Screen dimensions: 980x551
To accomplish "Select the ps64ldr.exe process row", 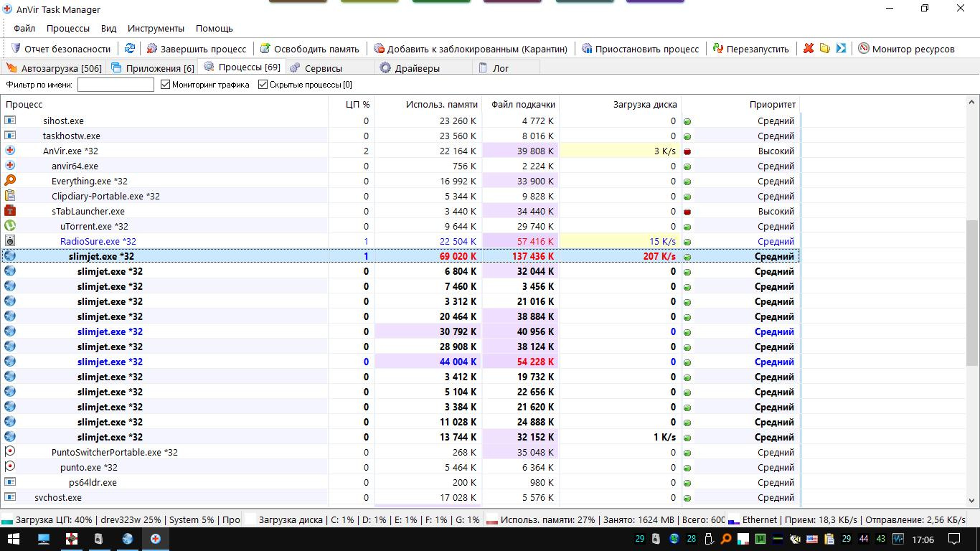I will (x=400, y=482).
